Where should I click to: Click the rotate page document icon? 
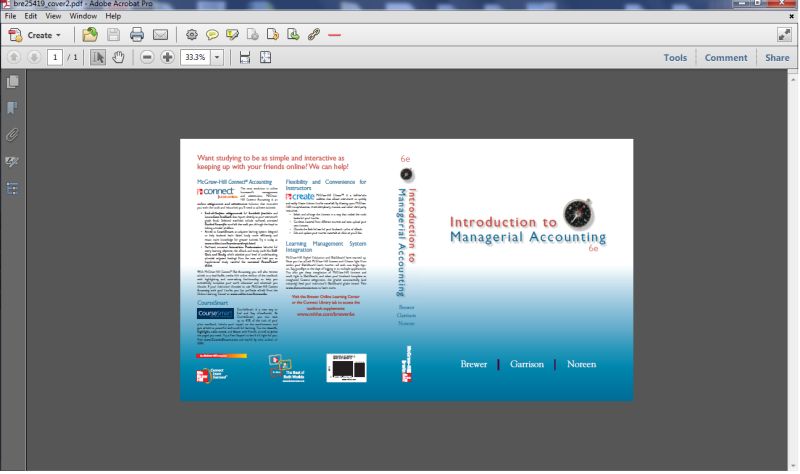[x=273, y=35]
